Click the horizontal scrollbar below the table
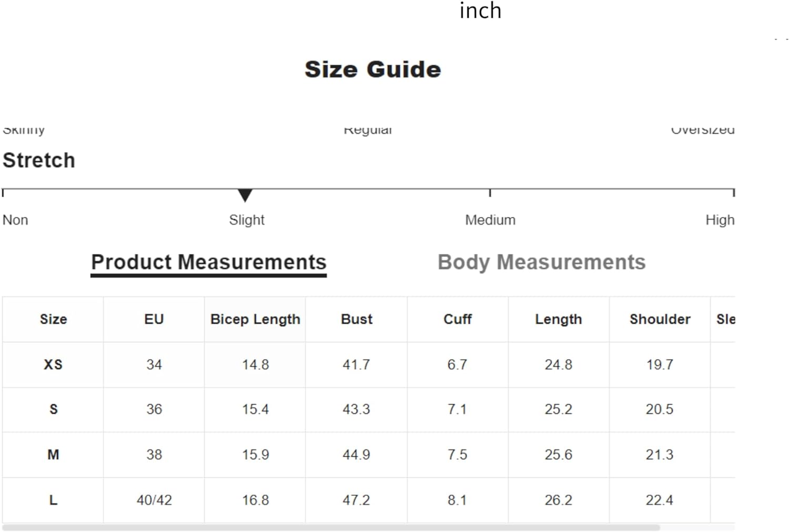The height and width of the screenshot is (532, 789). (x=331, y=527)
